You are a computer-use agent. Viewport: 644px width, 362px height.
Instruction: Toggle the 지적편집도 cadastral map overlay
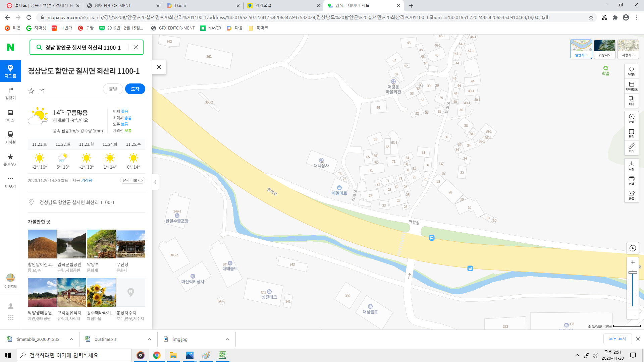click(x=631, y=86)
